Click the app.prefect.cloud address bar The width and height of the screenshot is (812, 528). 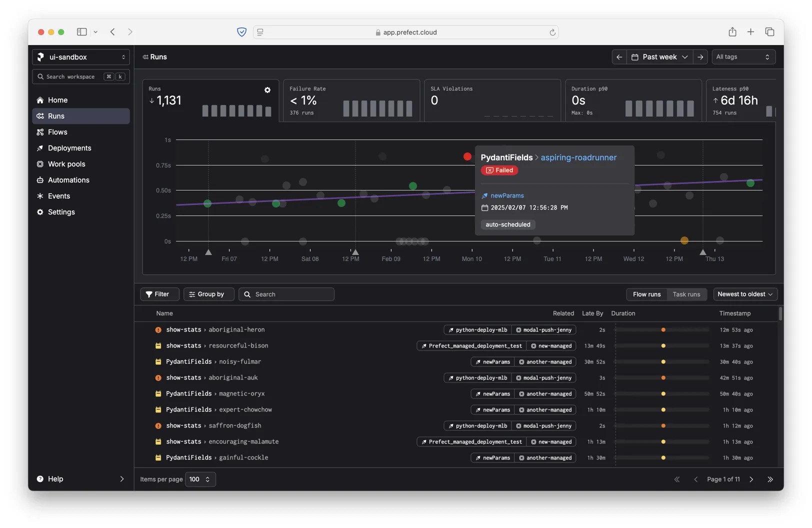406,32
